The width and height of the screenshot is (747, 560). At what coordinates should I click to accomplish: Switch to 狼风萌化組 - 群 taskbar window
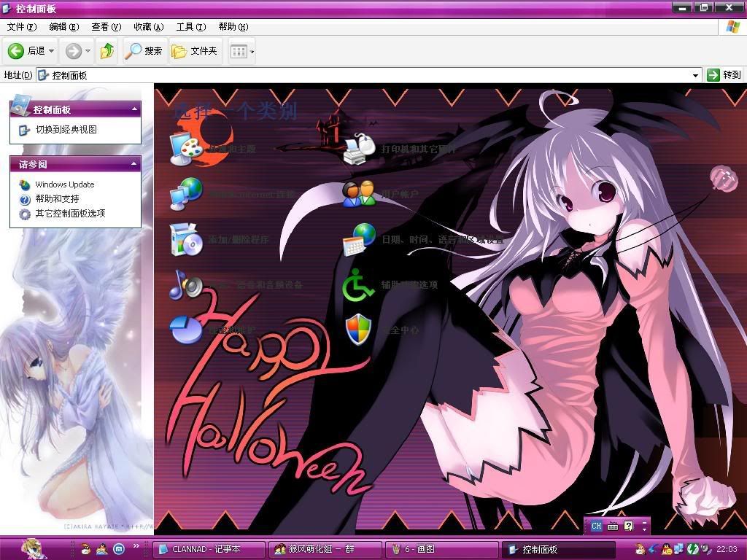click(326, 549)
